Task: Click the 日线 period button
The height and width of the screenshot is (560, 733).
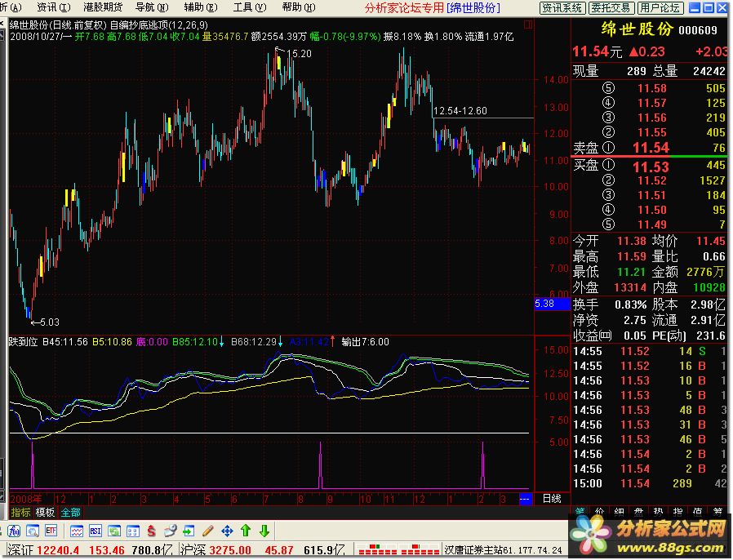Action: [552, 499]
